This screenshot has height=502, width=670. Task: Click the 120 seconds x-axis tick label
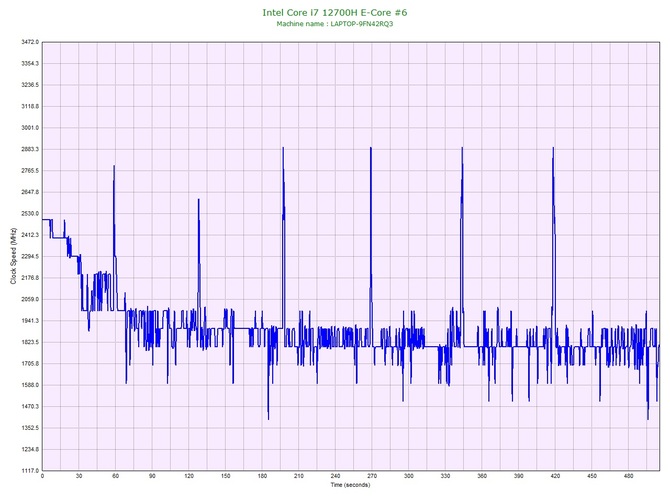pyautogui.click(x=189, y=476)
